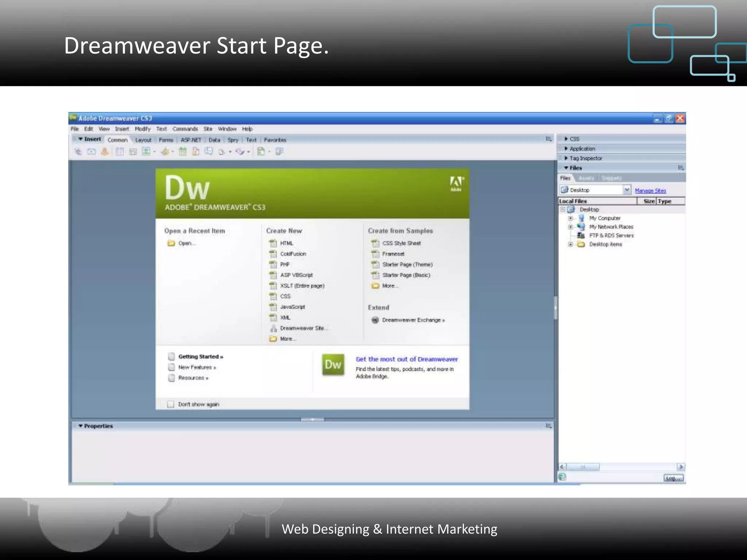Expand the My Computer tree node
The height and width of the screenshot is (560, 747).
[570, 218]
